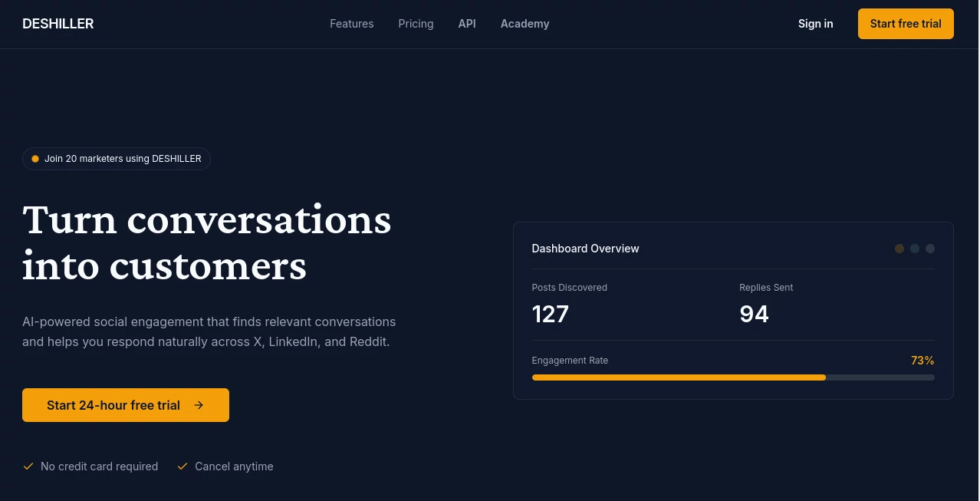Click the checkmark beside Cancel anytime
The height and width of the screenshot is (501, 980).
[x=183, y=466]
